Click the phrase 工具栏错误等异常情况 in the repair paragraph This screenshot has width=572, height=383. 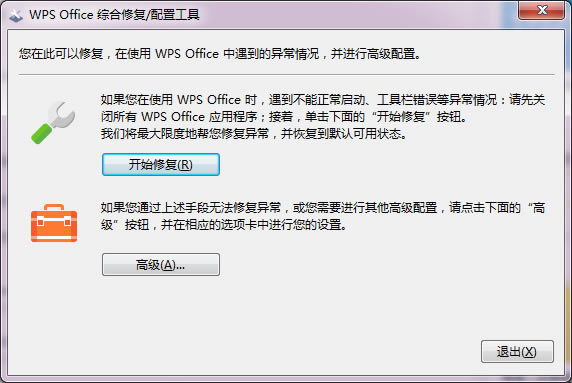437,100
